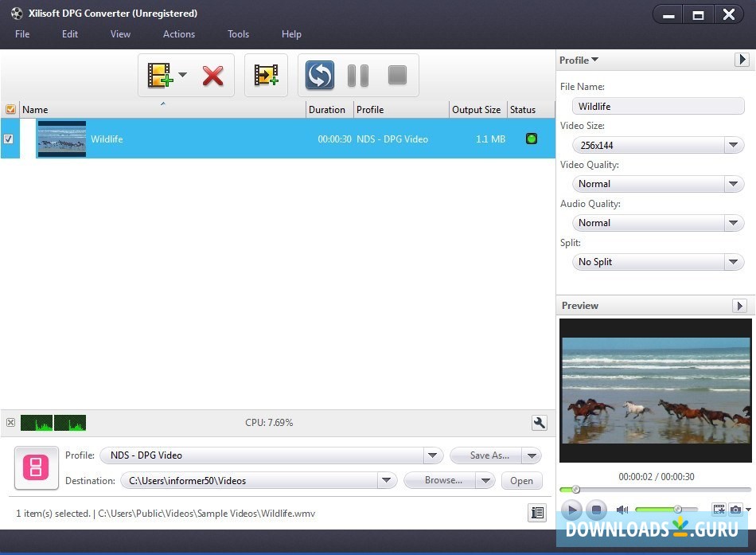Click the Browse... button

click(x=442, y=480)
